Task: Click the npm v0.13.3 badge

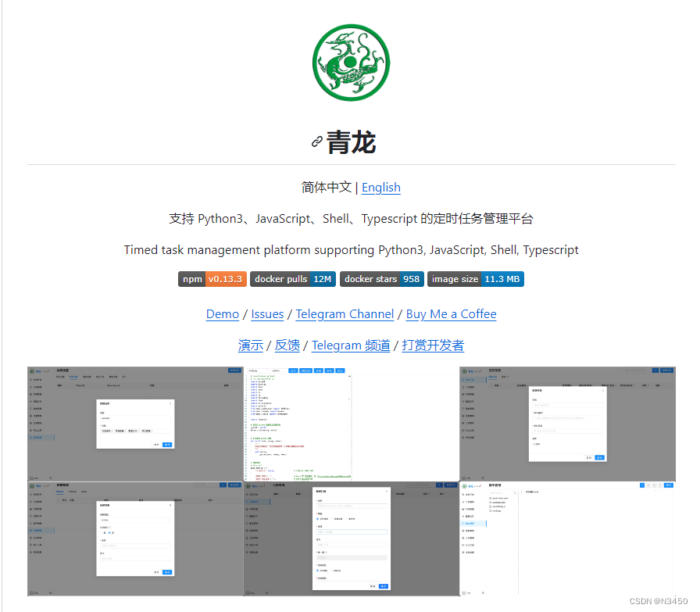Action: click(212, 279)
